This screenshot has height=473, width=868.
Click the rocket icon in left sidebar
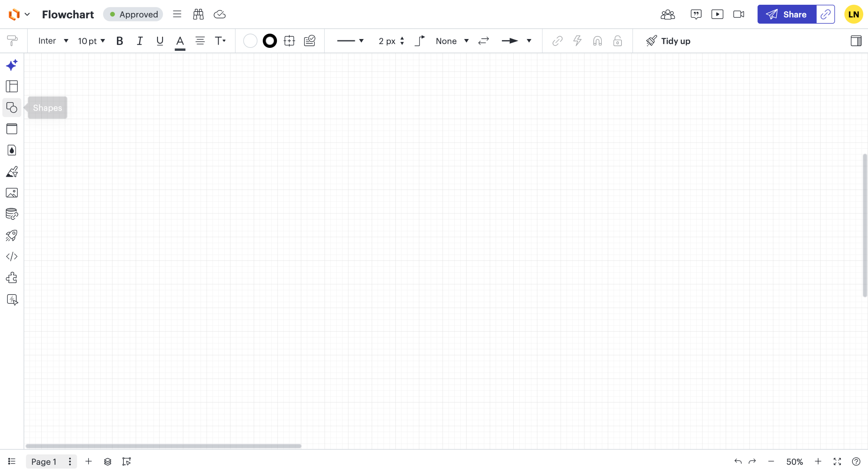[12, 235]
